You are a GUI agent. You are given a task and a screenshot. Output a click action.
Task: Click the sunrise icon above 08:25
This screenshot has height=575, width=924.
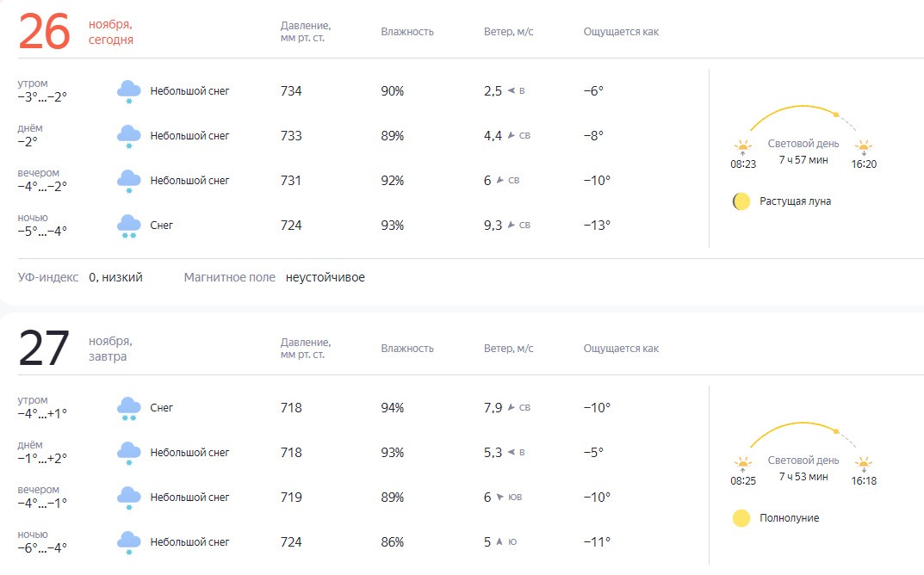(742, 464)
